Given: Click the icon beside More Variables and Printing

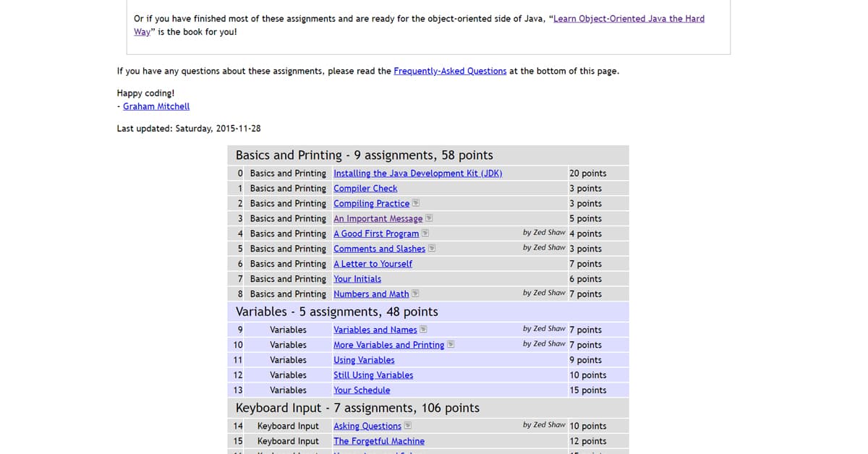Looking at the screenshot, I should [451, 345].
